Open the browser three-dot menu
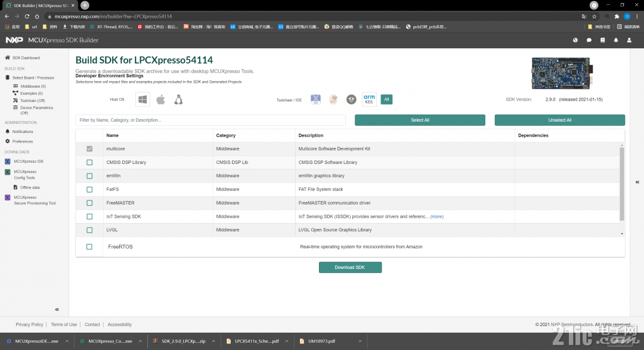Viewport: 644px width, 350px height. click(x=637, y=17)
